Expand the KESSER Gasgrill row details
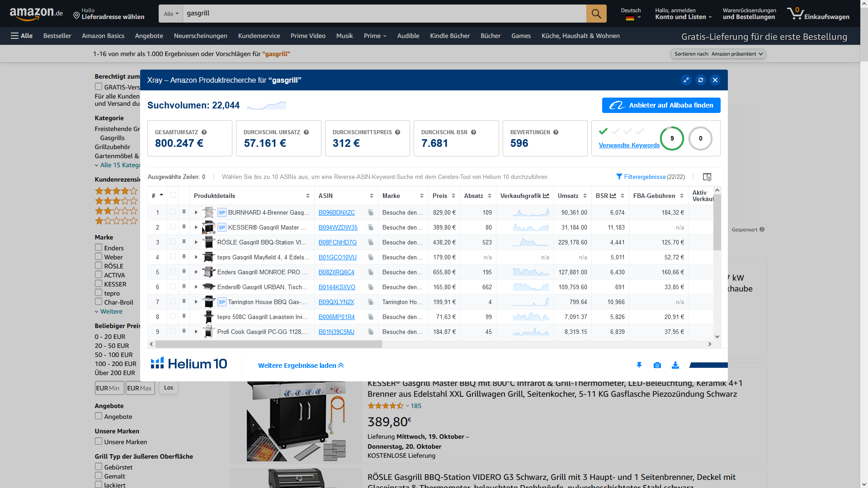Image resolution: width=868 pixels, height=488 pixels. (196, 227)
